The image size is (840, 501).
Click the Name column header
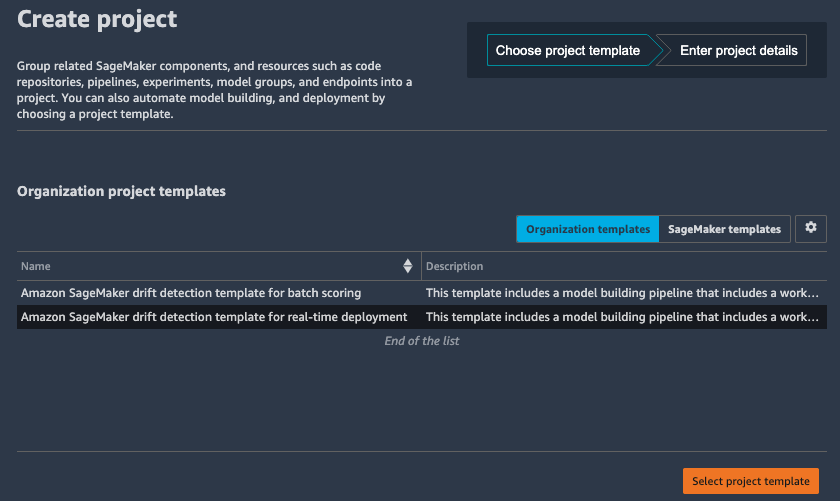pyautogui.click(x=35, y=266)
